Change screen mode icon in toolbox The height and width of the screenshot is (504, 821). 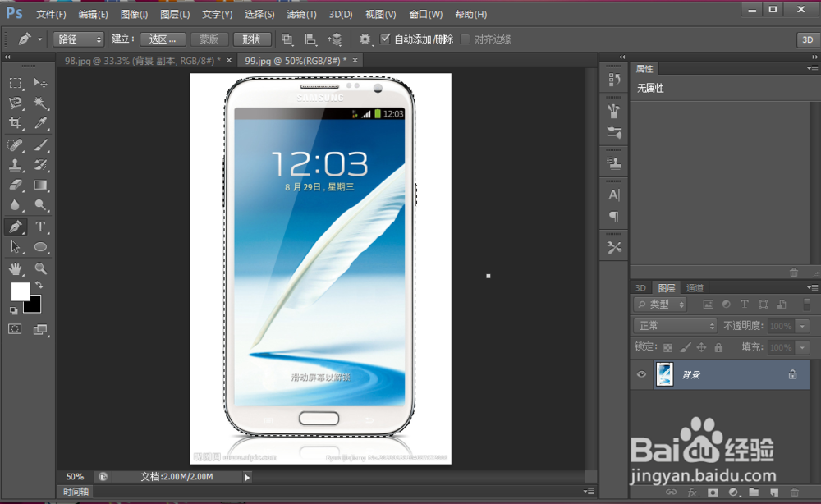[x=40, y=329]
